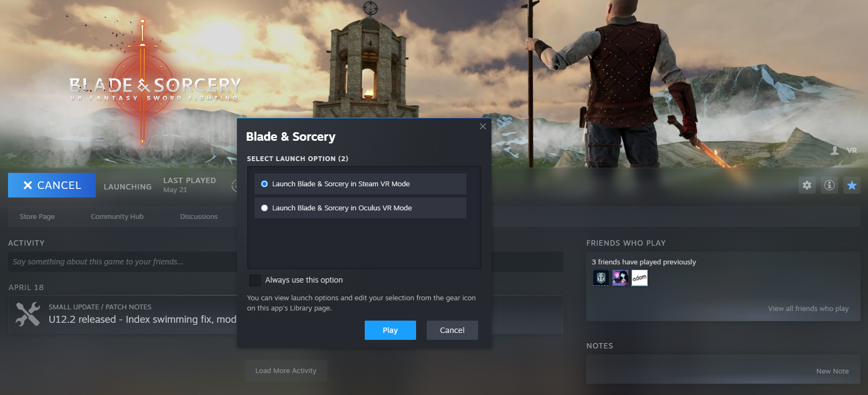Open adam friend's avatar
Viewport: 868px width, 395px height.
(x=640, y=278)
